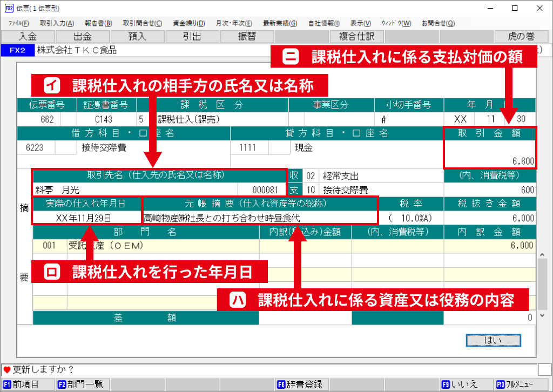Open the 預入 entry mode
The width and height of the screenshot is (553, 392).
click(x=137, y=36)
